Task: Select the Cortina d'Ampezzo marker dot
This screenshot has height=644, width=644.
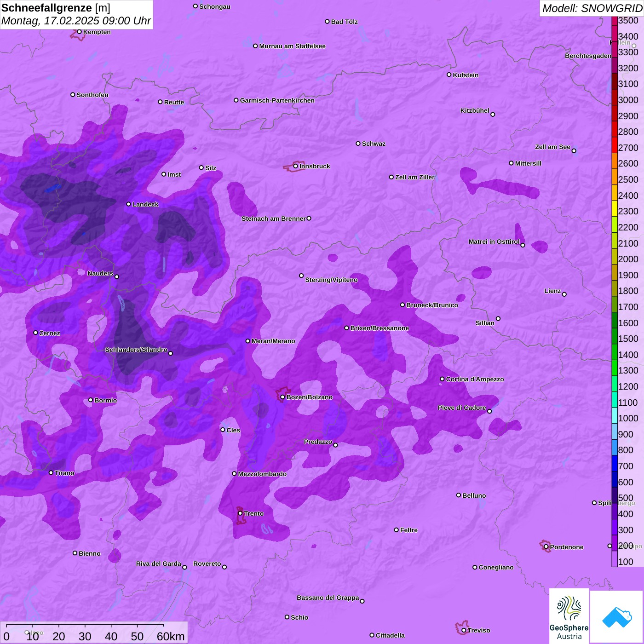Action: (x=442, y=379)
